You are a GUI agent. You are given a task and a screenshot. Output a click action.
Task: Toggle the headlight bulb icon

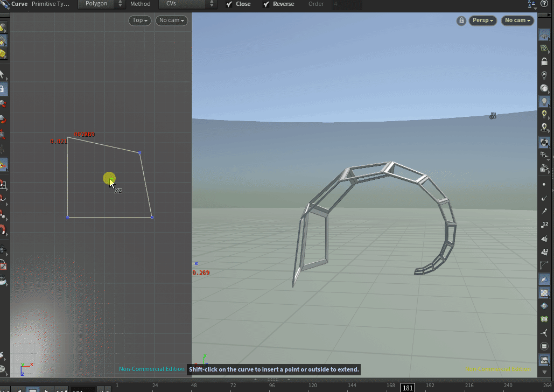544,101
